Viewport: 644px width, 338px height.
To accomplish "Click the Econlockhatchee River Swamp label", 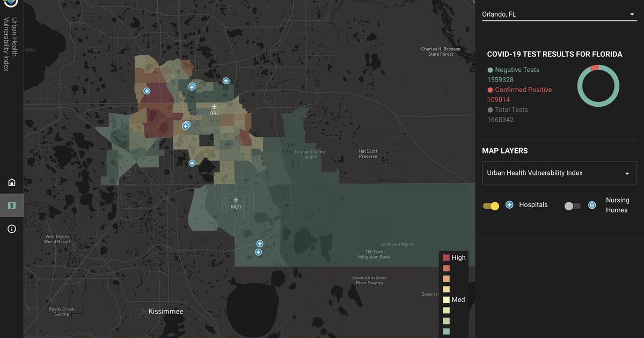I will (369, 280).
